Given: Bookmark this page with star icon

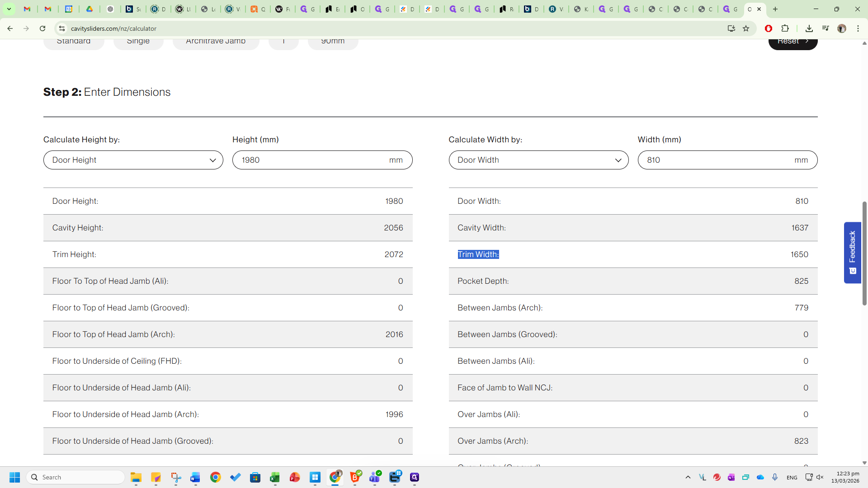Looking at the screenshot, I should pyautogui.click(x=746, y=28).
